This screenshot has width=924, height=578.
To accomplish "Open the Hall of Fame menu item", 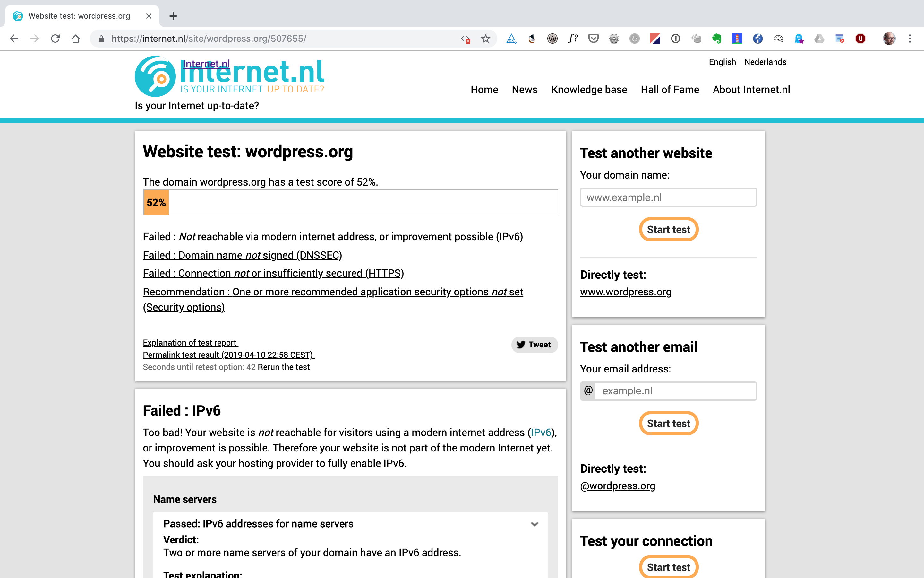I will [670, 90].
